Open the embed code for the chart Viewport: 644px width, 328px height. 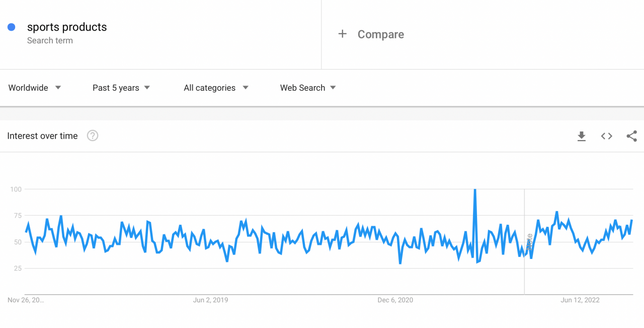(x=606, y=136)
